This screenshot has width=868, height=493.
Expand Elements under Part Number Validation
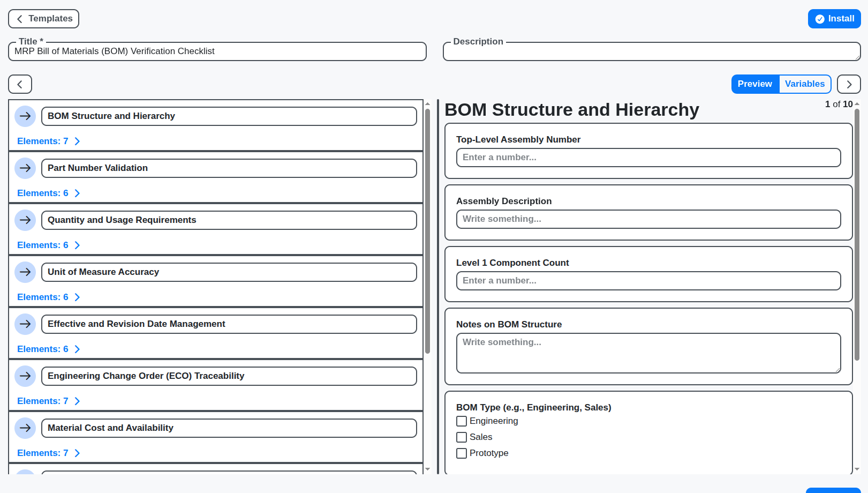(49, 193)
